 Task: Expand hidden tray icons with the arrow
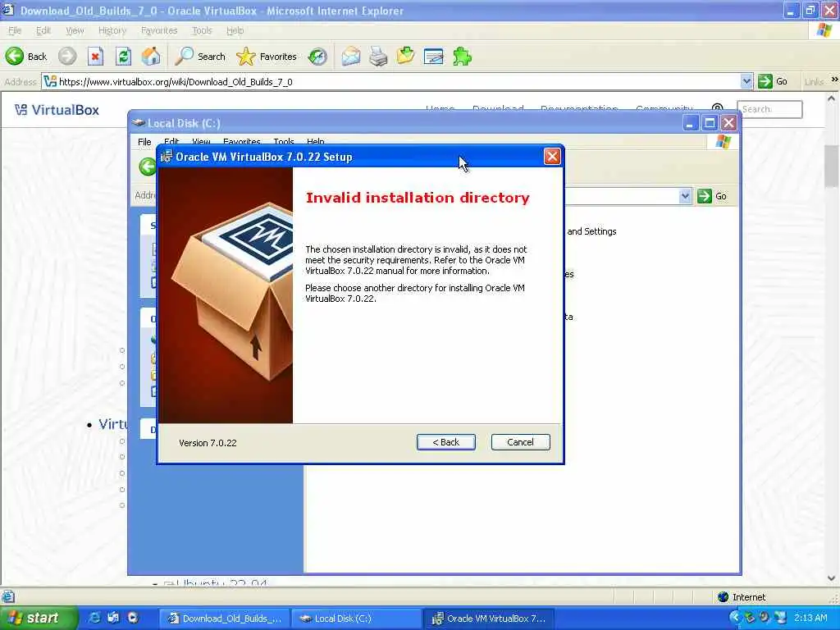tap(734, 618)
